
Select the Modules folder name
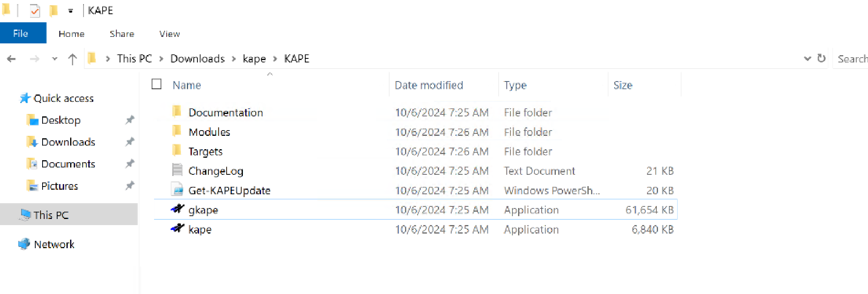click(x=209, y=132)
